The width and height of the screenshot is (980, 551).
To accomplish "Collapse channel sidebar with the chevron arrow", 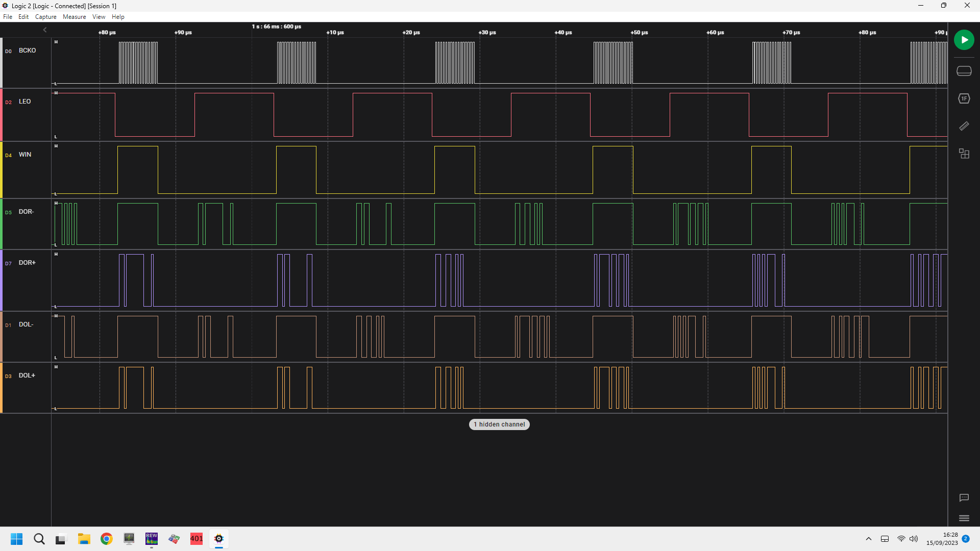I will 45,30.
